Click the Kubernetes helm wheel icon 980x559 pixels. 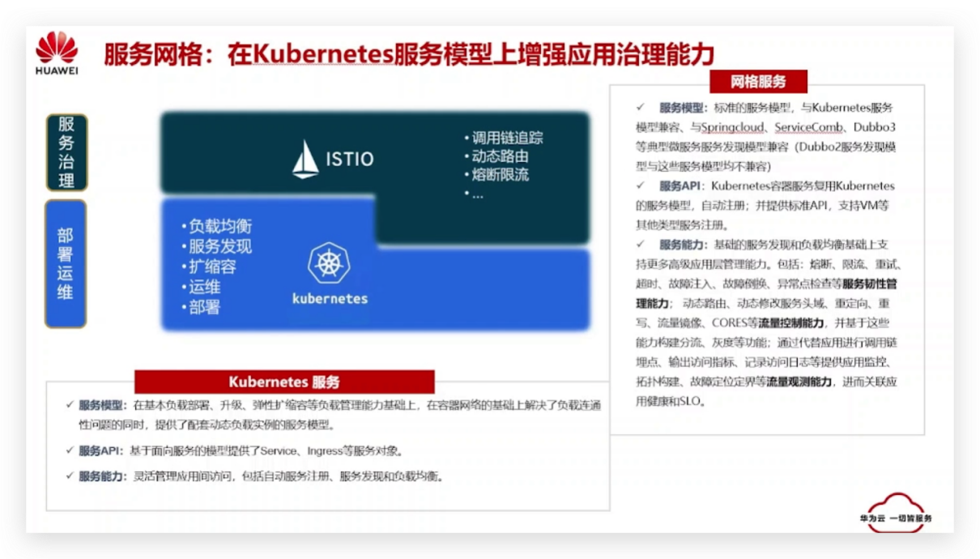tap(329, 263)
